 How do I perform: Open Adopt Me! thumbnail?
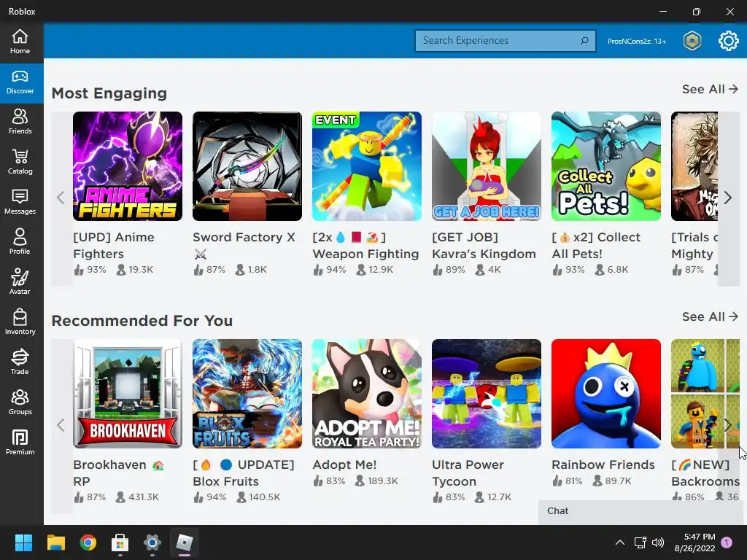367,394
